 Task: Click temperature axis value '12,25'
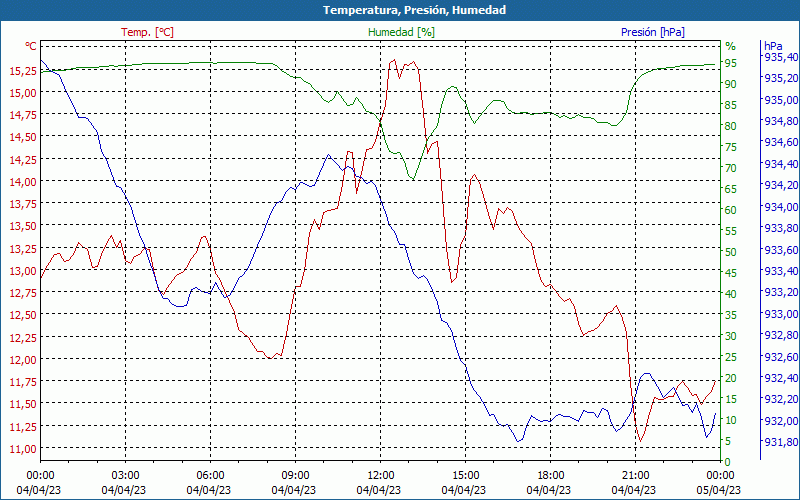coord(23,337)
